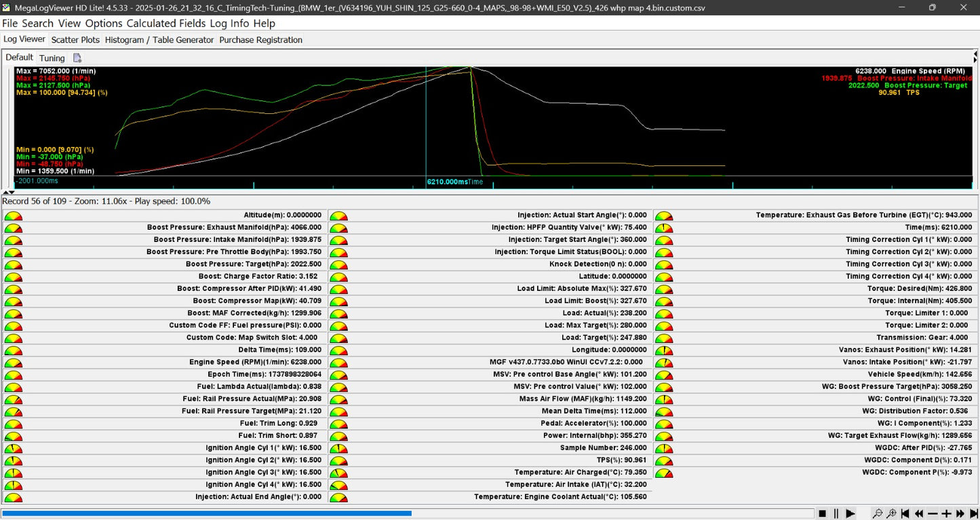Image resolution: width=980 pixels, height=520 pixels.
Task: Click the add new graph tab icon
Action: (x=77, y=58)
